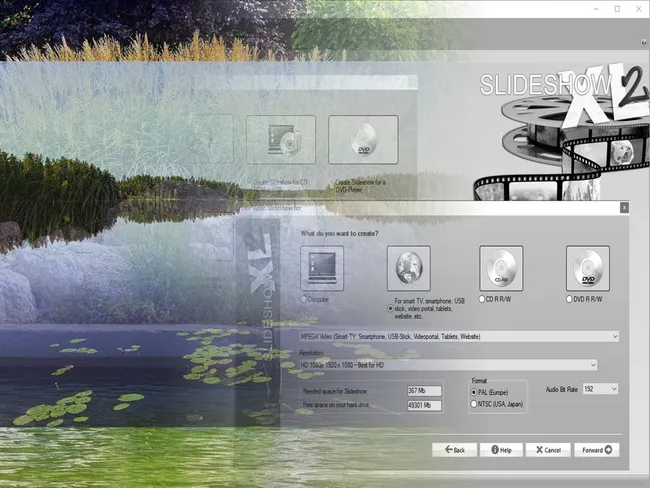Click the faded CD slideshow icon
Image resolution: width=650 pixels, height=488 pixels.
tap(280, 140)
